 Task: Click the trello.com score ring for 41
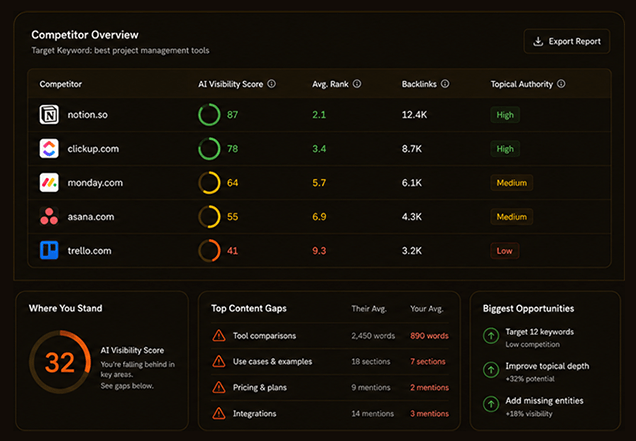point(209,250)
